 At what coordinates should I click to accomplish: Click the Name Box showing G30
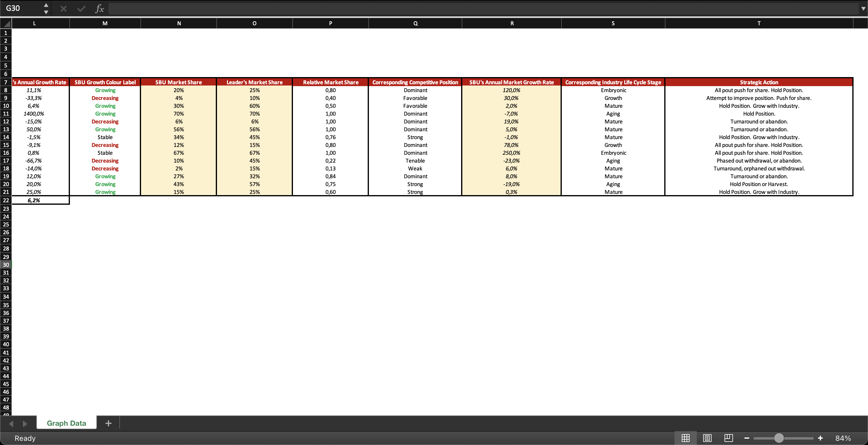click(x=22, y=8)
